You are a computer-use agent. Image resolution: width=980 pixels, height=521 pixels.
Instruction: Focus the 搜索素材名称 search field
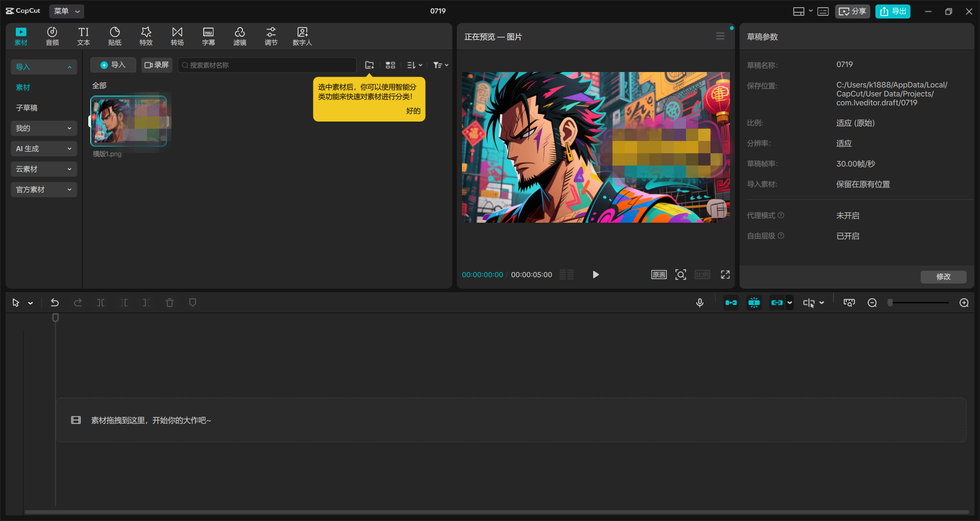[267, 65]
